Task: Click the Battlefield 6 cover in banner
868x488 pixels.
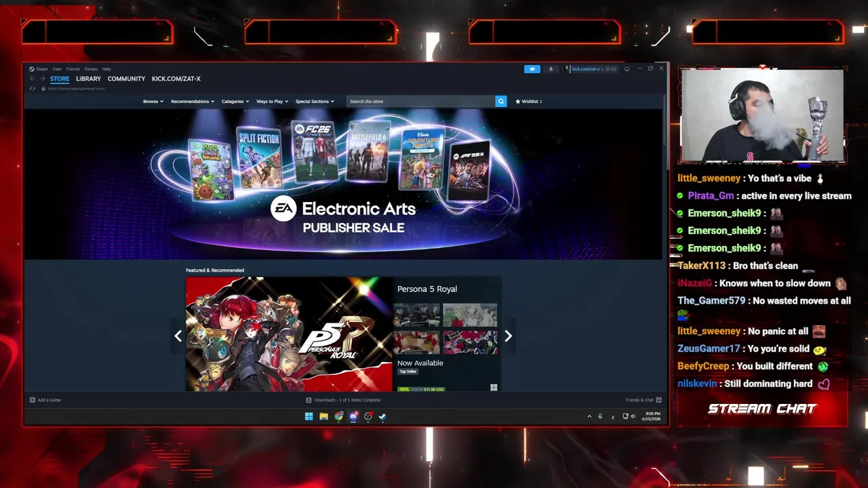Action: coord(368,152)
